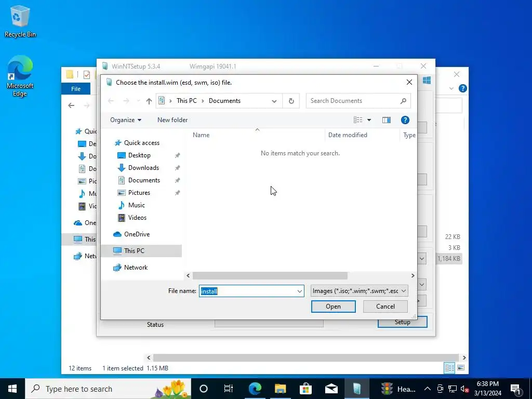Screen dimensions: 532x399
Task: Select Videos in dialog navigation pane
Action: (x=137, y=218)
